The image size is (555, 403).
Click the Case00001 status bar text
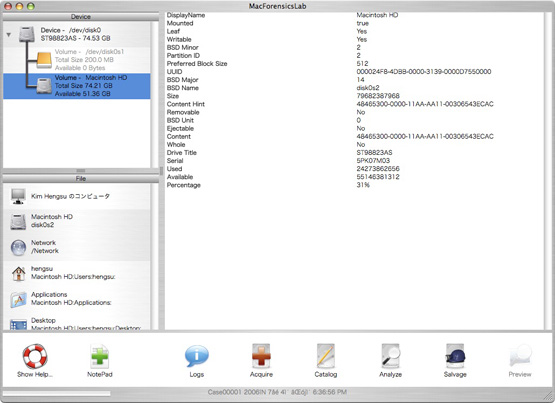277,392
